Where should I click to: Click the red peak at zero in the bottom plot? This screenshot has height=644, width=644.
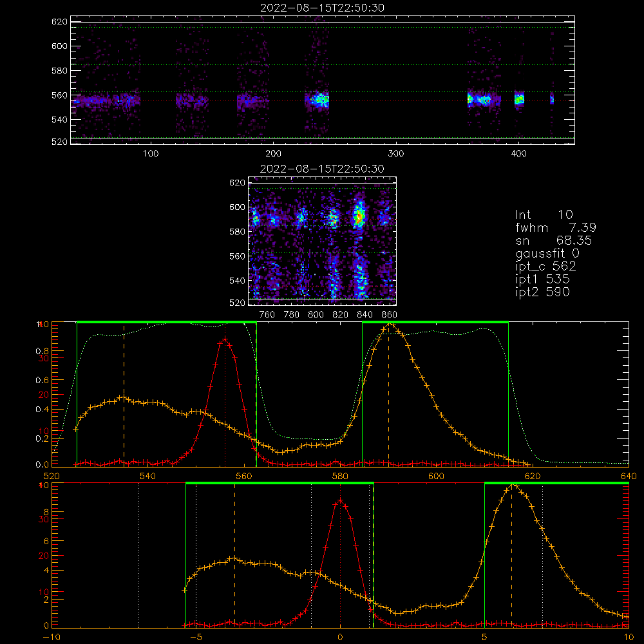coord(340,500)
